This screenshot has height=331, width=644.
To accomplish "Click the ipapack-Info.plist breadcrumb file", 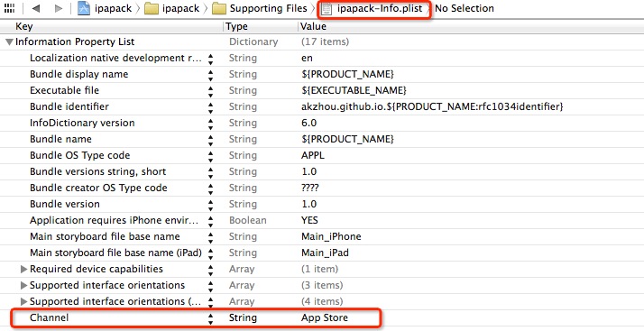I will 373,8.
